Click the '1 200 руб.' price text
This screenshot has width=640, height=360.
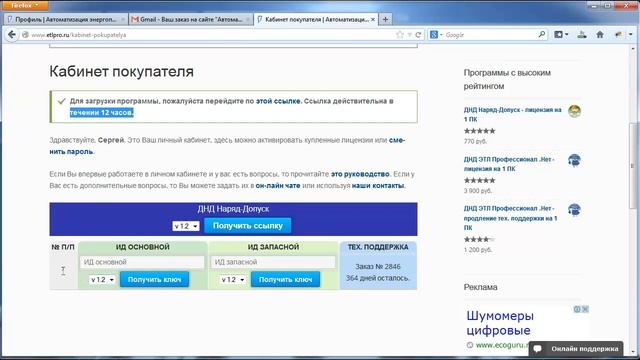click(x=478, y=249)
